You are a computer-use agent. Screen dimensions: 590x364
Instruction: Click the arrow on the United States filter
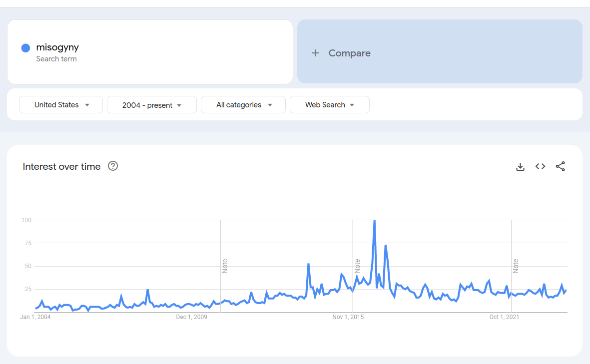click(x=87, y=105)
